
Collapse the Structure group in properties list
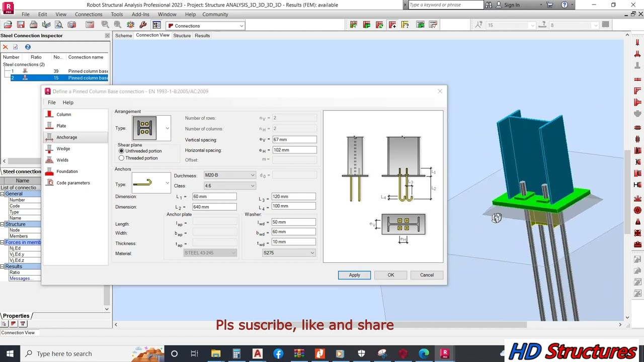[2, 224]
